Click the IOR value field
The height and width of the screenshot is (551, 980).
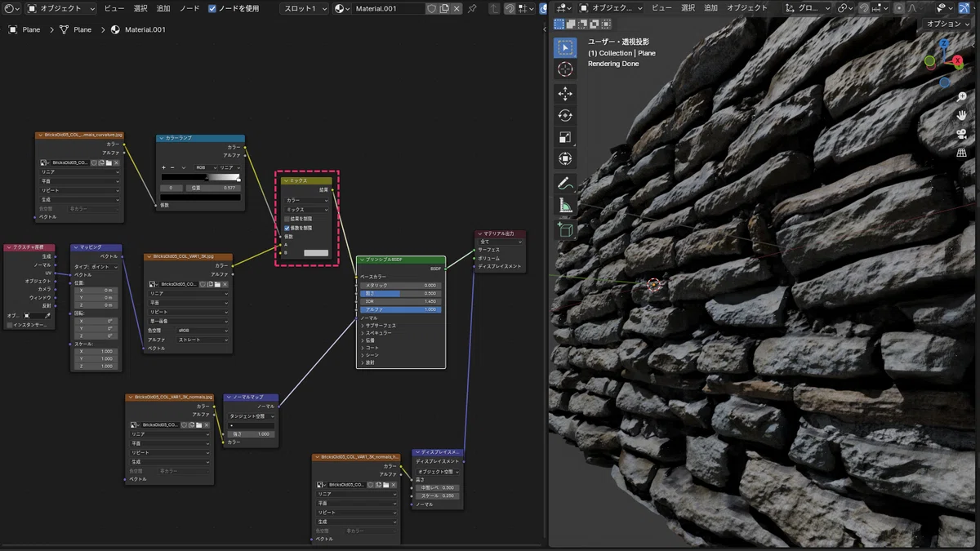click(400, 301)
